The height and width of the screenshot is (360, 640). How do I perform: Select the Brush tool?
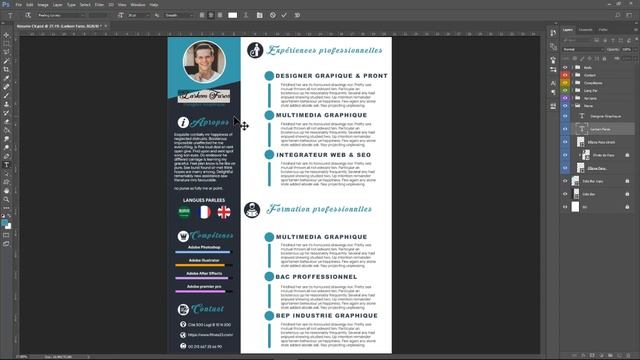point(6,96)
